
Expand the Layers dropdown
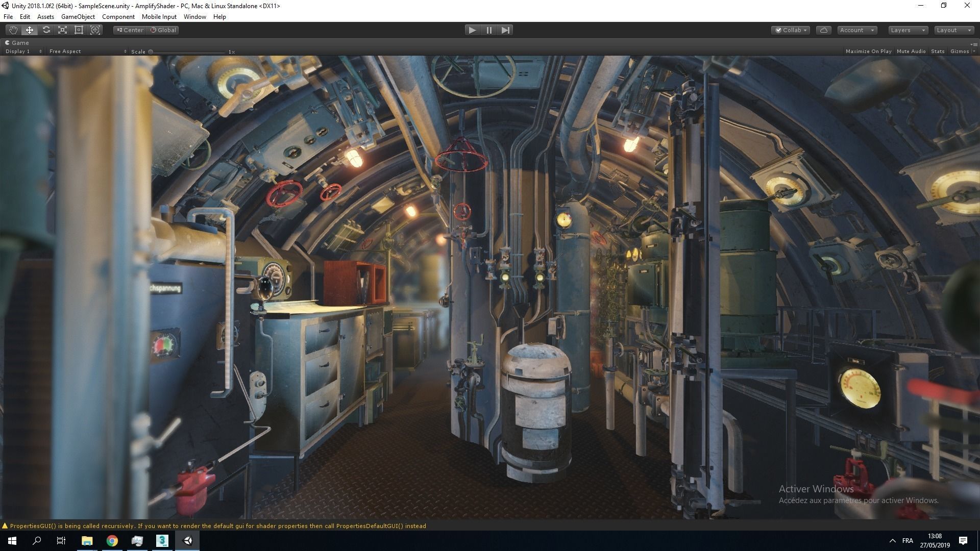click(x=908, y=30)
